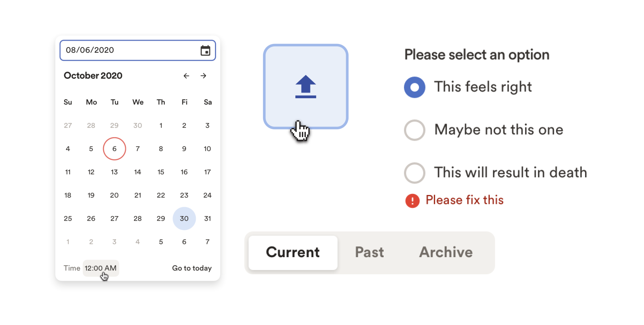Open the time selector showing 12:00 AM
The width and height of the screenshot is (644, 325).
click(101, 268)
